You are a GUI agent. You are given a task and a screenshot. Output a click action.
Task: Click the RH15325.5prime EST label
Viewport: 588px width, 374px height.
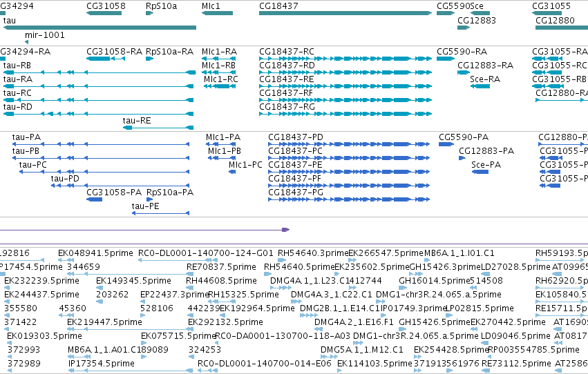coord(243,294)
